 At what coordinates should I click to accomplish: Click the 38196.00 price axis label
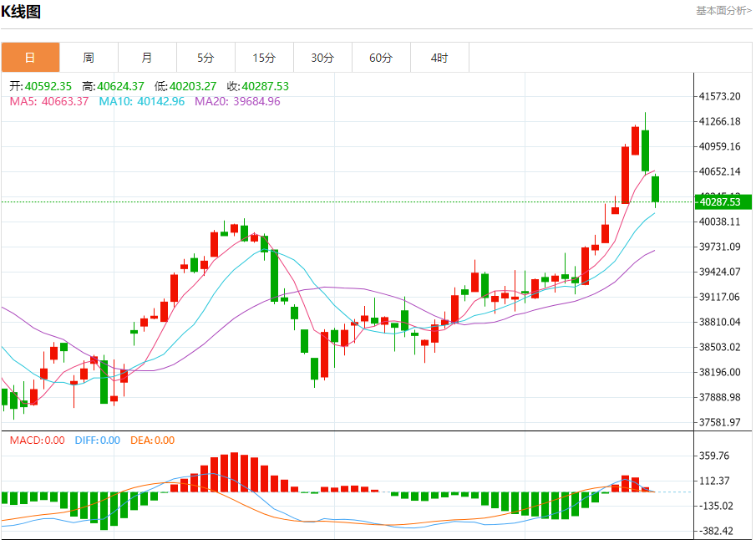(x=720, y=372)
